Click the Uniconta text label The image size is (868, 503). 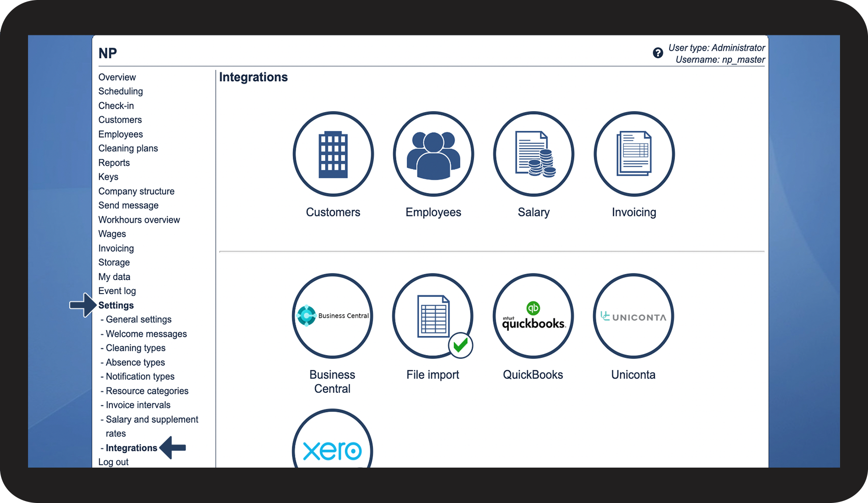[x=633, y=375]
